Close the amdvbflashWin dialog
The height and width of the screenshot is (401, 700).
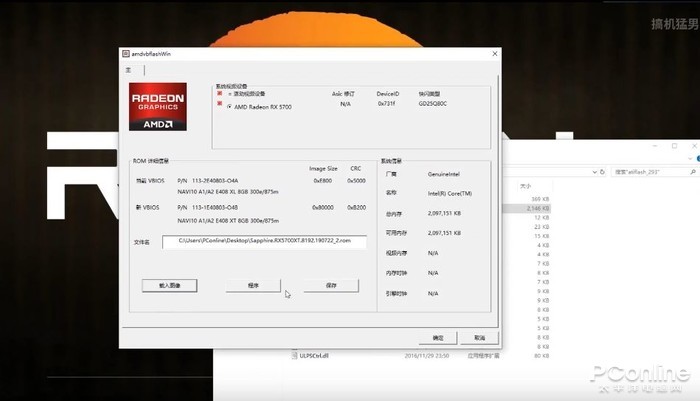point(495,54)
